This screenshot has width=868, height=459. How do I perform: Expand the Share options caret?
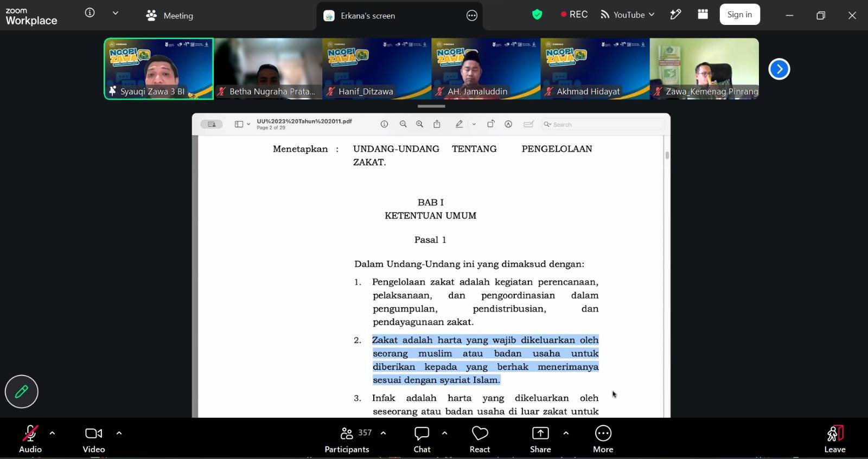[566, 433]
